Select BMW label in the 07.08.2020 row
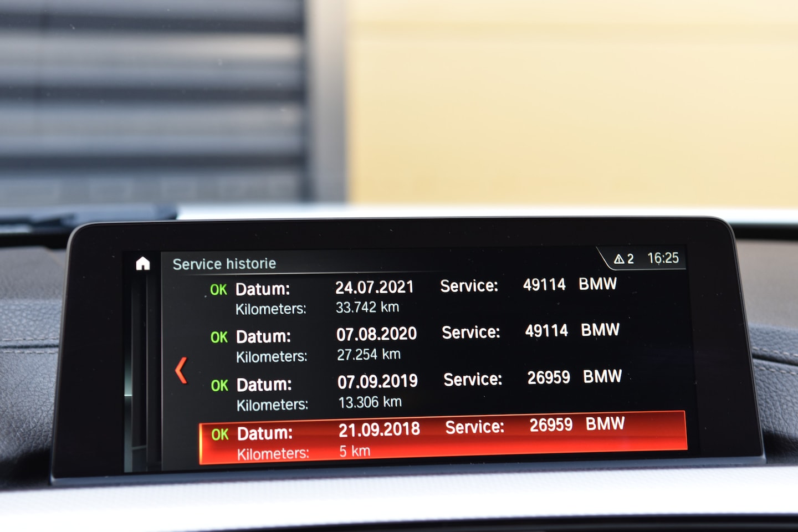798x532 pixels. (600, 330)
